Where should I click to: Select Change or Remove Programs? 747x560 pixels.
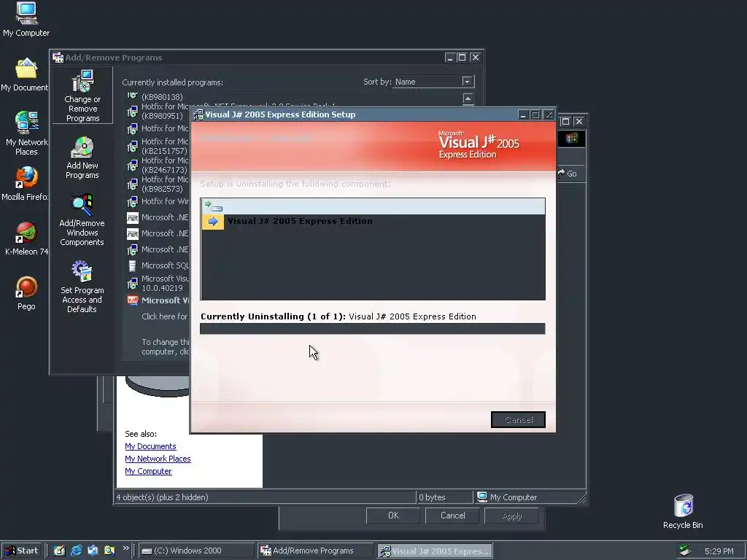[82, 96]
